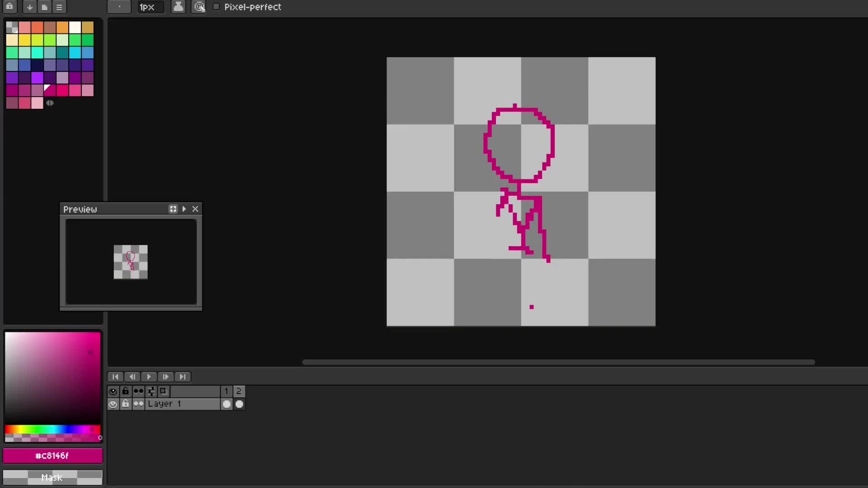868x488 pixels.
Task: Play the animation in timeline
Action: [149, 377]
